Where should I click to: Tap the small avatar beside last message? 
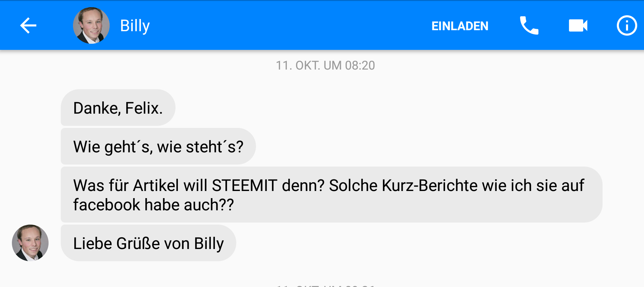point(30,243)
